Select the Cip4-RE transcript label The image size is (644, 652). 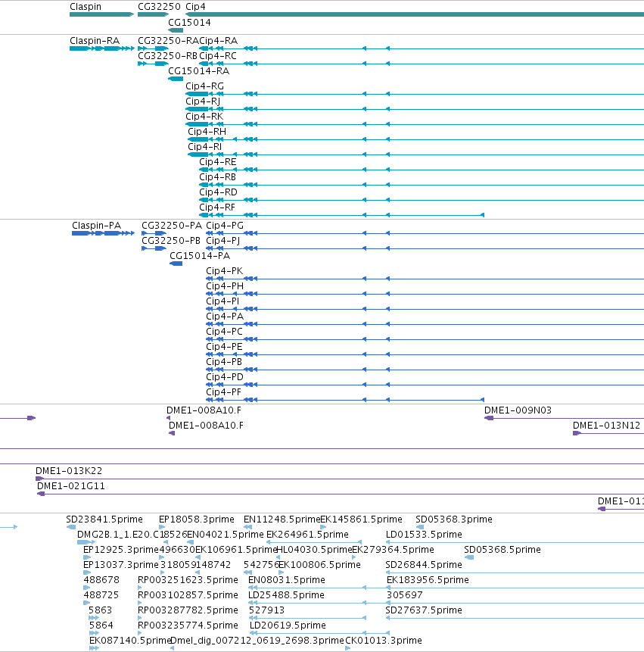click(218, 162)
